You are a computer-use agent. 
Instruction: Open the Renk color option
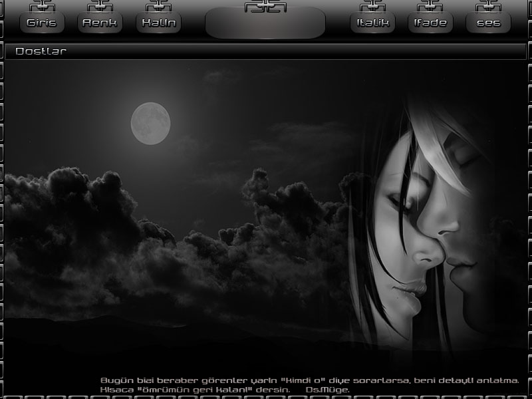point(100,23)
